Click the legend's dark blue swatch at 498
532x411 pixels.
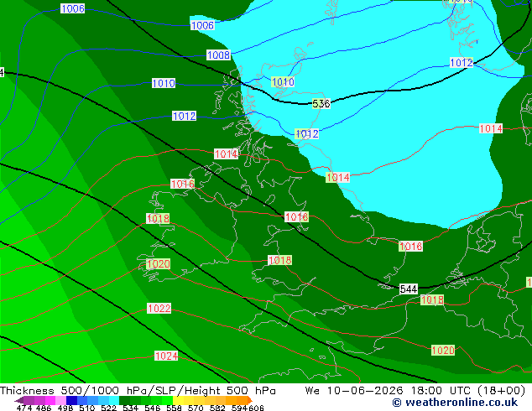[x=71, y=400]
